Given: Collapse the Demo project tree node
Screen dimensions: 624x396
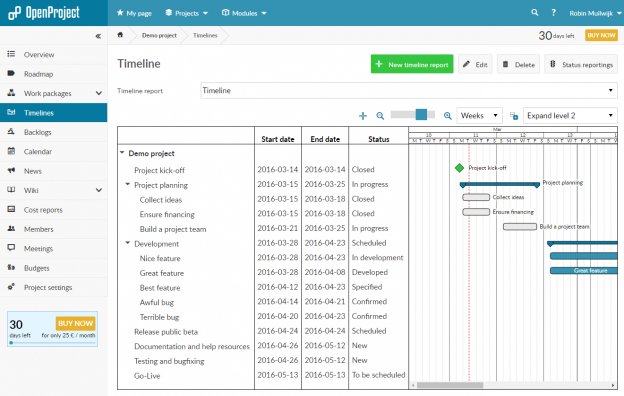Looking at the screenshot, I should pyautogui.click(x=122, y=152).
